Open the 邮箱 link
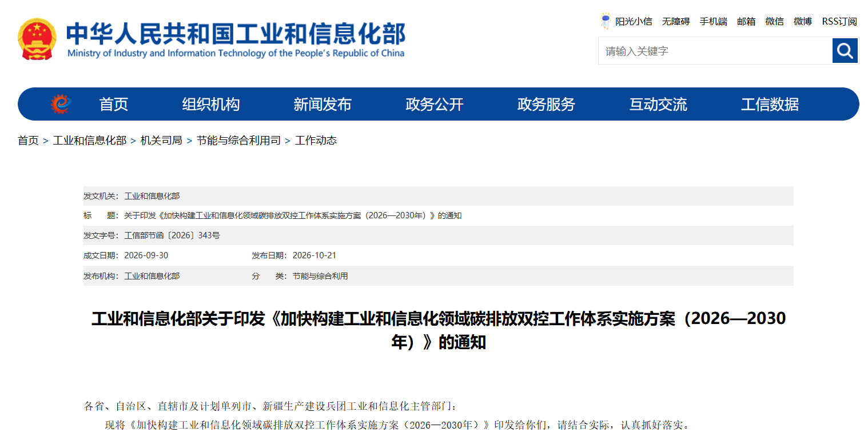868x440 pixels. click(x=746, y=21)
